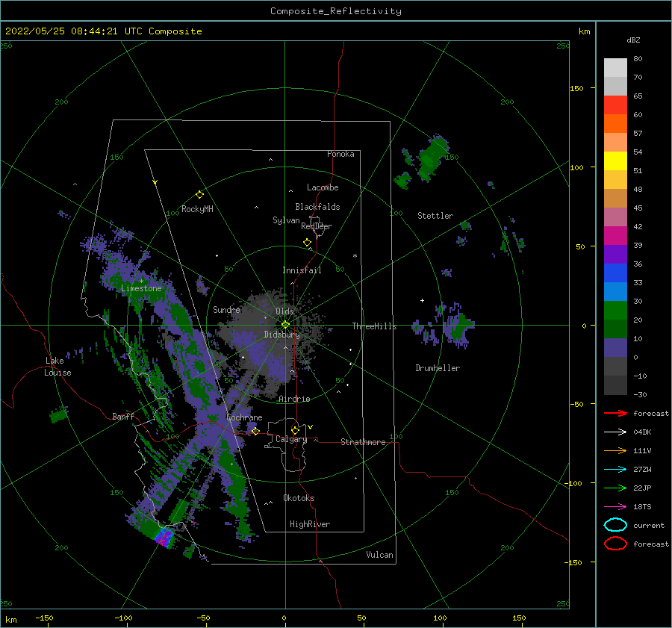Click the green 22JP arrow legend icon
Viewport: 672px width, 628px height.
coord(615,488)
